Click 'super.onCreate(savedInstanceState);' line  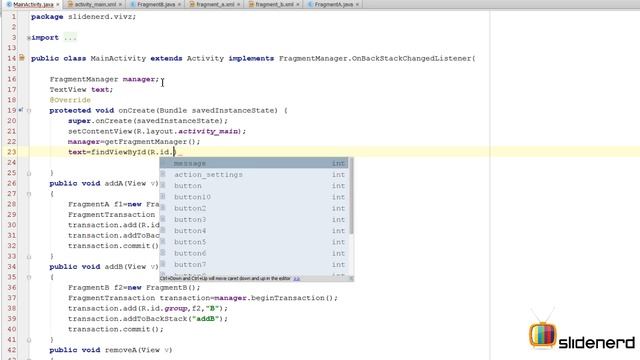[x=148, y=121]
